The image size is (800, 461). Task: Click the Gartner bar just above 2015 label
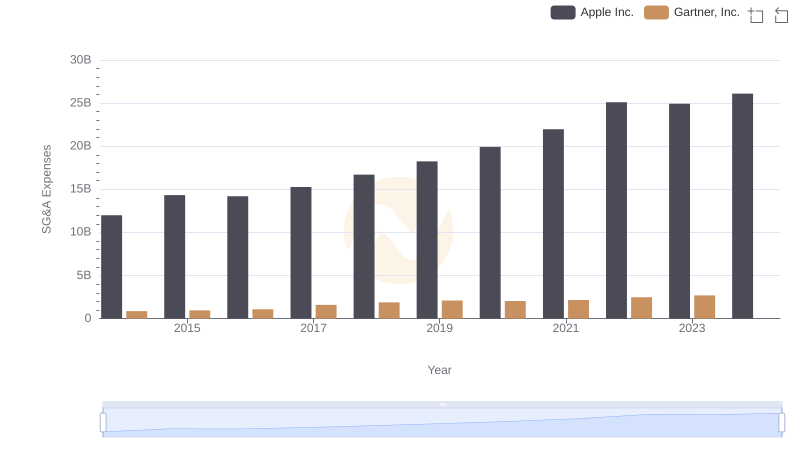tap(199, 315)
